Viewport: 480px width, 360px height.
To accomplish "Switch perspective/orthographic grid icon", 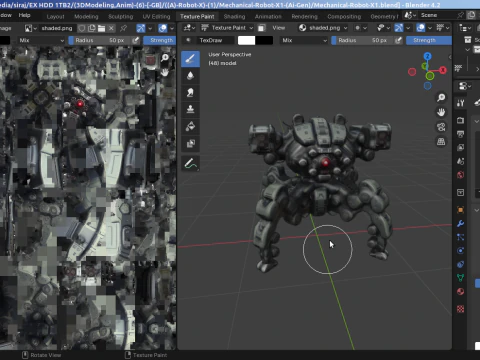I will point(441,142).
